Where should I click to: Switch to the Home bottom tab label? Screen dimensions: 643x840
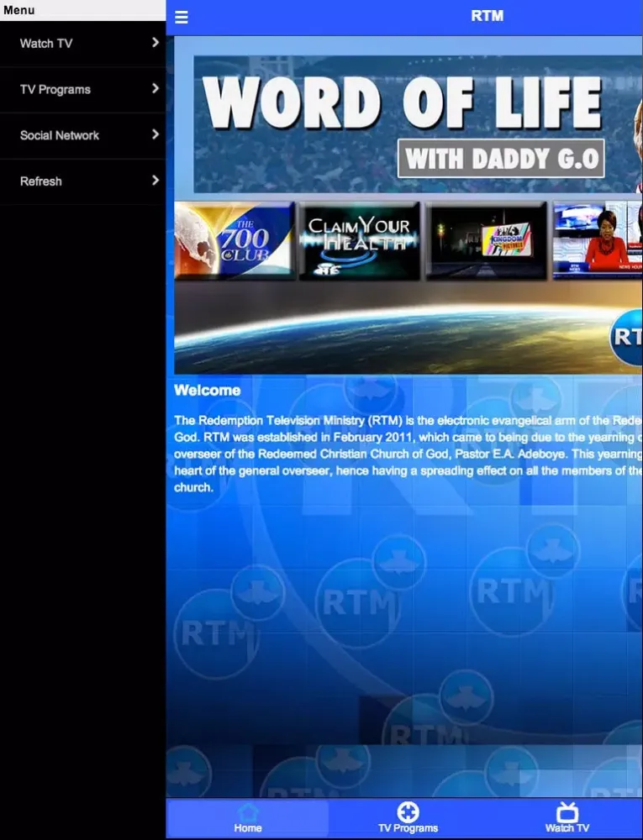(x=248, y=827)
